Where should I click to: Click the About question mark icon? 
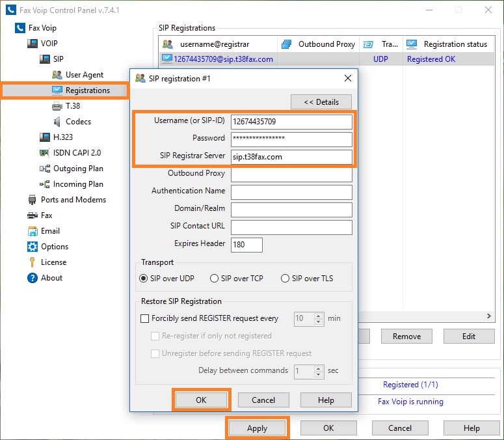click(x=32, y=278)
